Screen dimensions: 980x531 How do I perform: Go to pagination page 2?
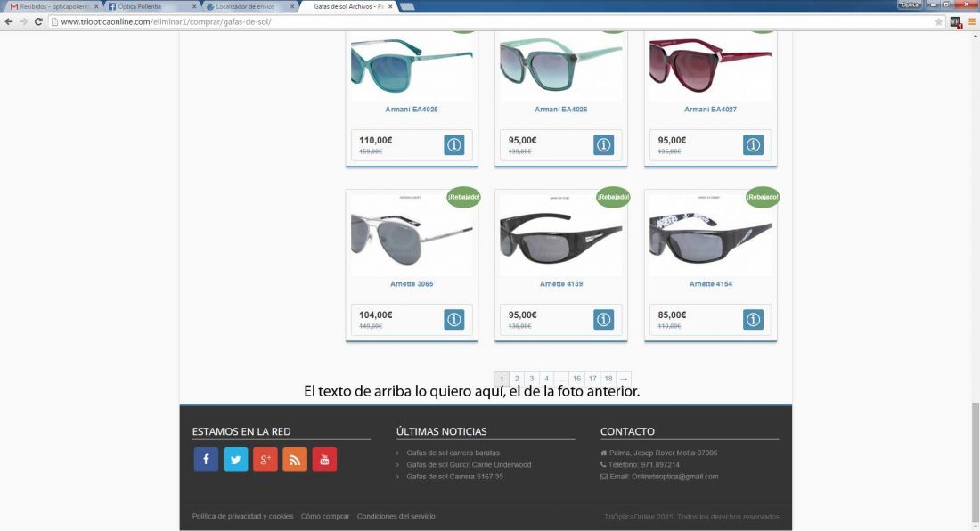(517, 379)
